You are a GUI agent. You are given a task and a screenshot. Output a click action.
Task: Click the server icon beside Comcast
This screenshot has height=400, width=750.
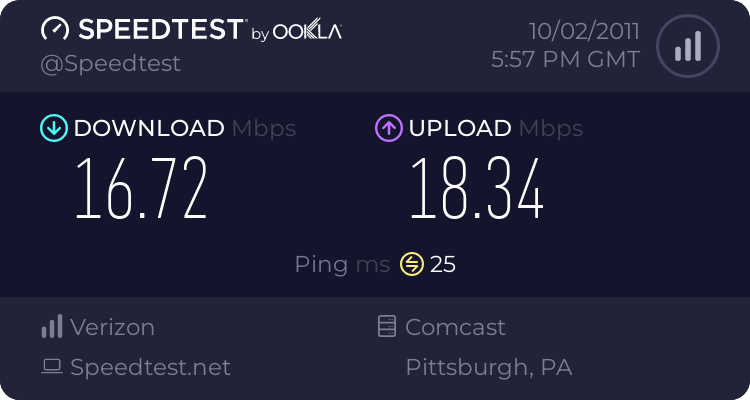pos(387,327)
